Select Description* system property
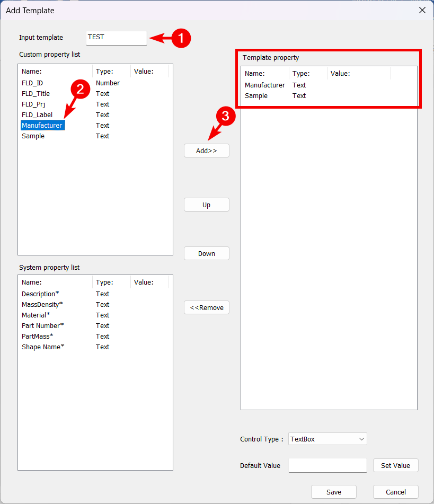Viewport: 434px width, 504px height. pyautogui.click(x=40, y=294)
